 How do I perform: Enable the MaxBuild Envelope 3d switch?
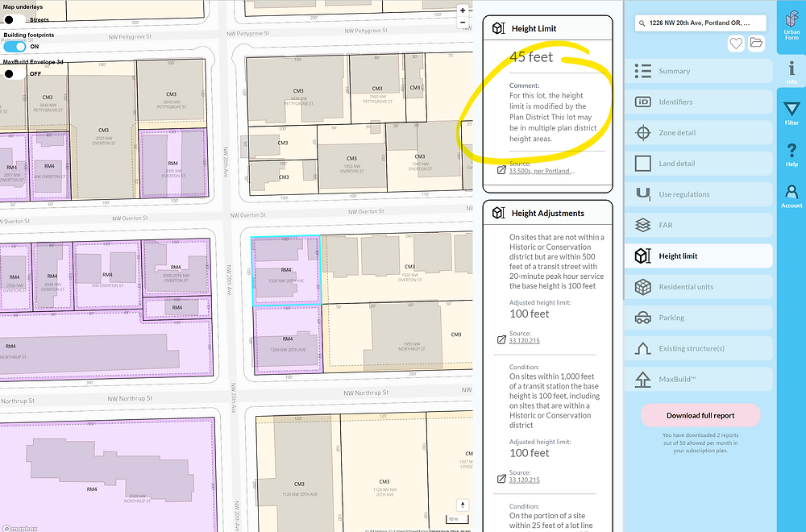click(14, 73)
